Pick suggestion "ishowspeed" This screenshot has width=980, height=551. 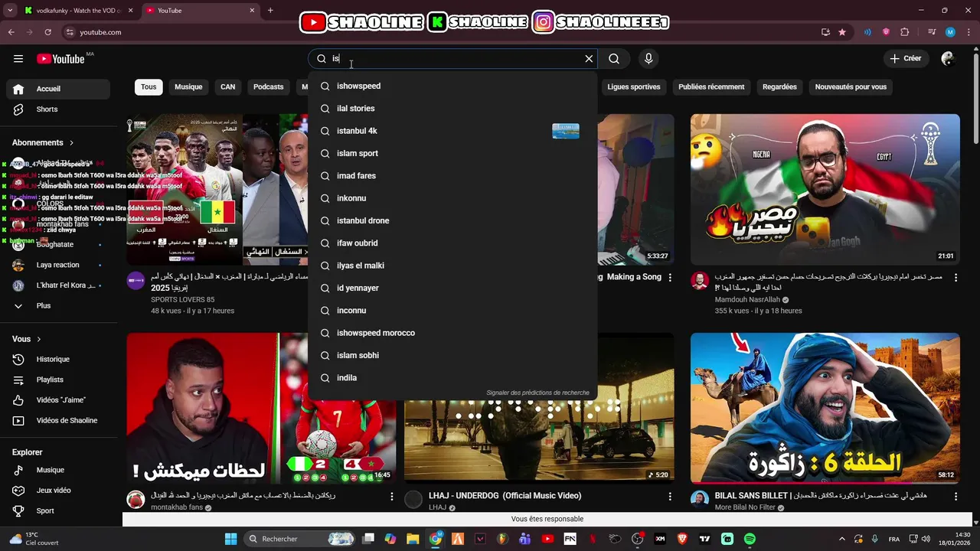[452, 86]
